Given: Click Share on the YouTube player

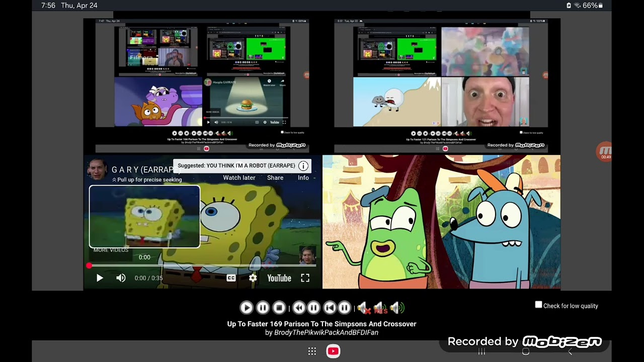Looking at the screenshot, I should tap(275, 177).
